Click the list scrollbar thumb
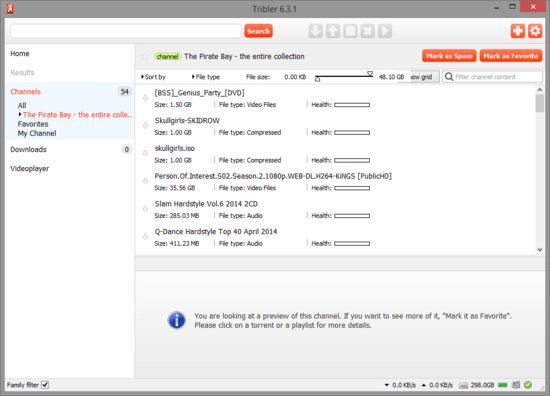 coord(540,103)
